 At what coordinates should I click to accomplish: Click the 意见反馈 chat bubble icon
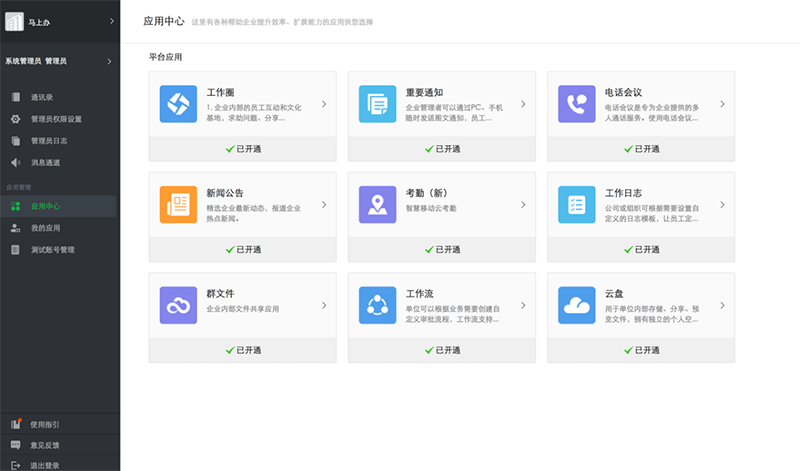(x=16, y=445)
